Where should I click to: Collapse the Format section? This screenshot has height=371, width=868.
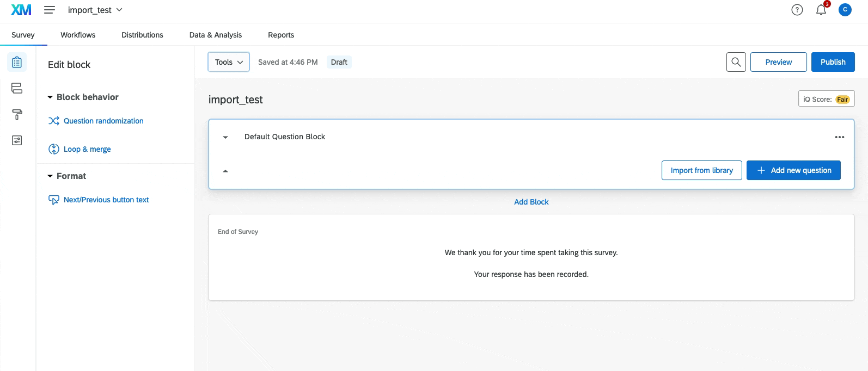coord(51,176)
